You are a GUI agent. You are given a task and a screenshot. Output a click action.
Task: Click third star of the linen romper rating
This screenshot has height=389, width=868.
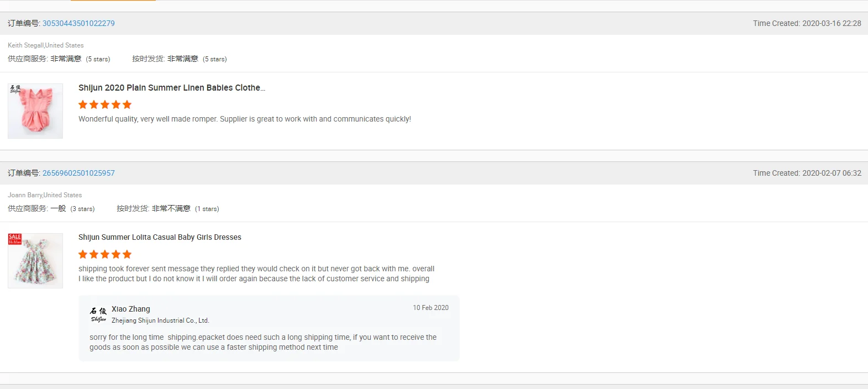pos(105,104)
